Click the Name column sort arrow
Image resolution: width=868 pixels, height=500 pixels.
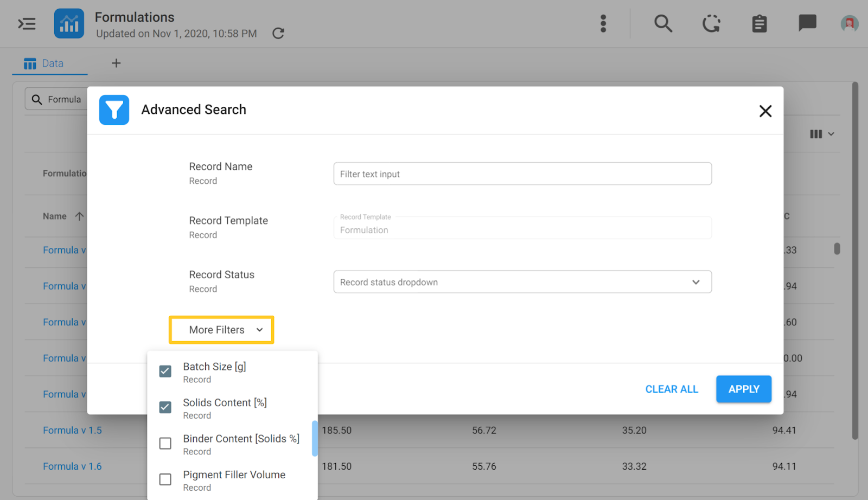(x=79, y=216)
